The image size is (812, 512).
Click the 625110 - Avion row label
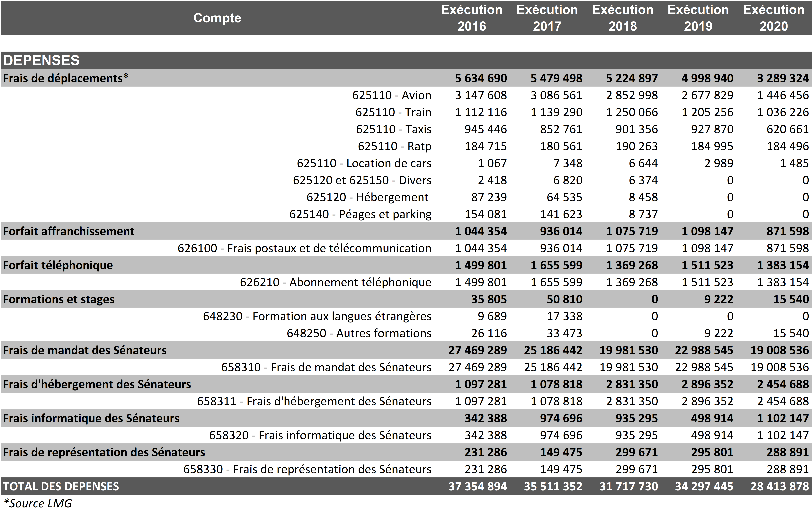click(x=391, y=95)
